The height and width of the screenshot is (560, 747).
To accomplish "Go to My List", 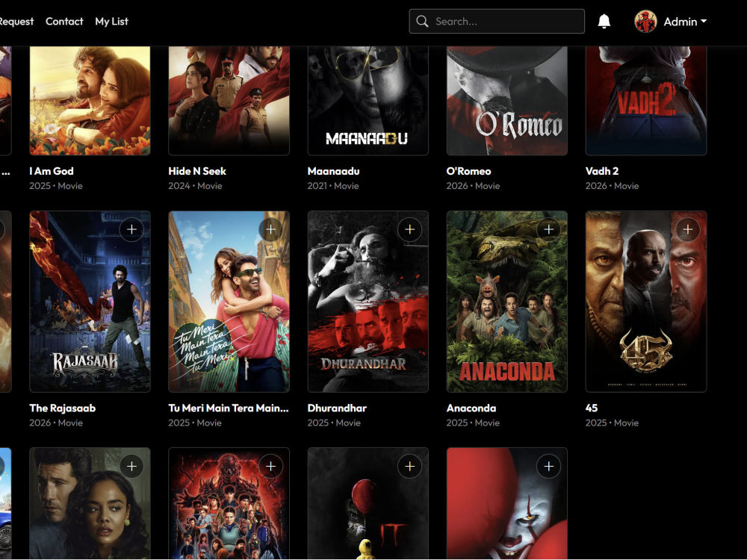I will pyautogui.click(x=111, y=22).
